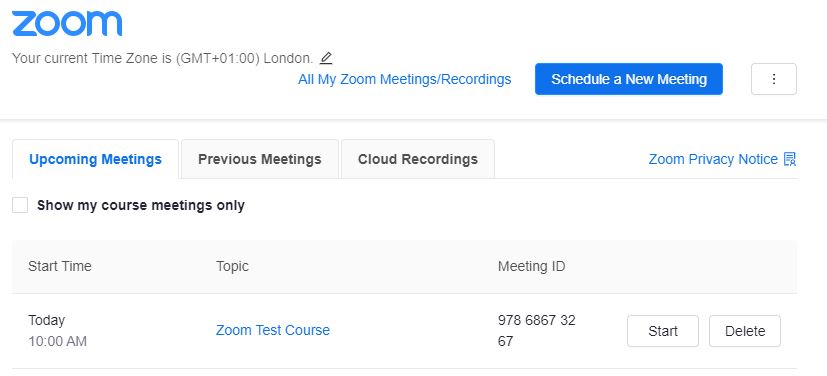
Task: Start the Zoom Test Course meeting
Action: (x=663, y=331)
